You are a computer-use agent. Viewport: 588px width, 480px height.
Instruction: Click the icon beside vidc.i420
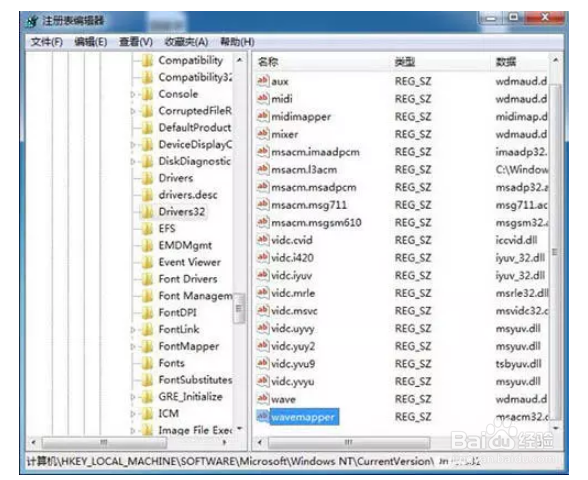coord(263,257)
